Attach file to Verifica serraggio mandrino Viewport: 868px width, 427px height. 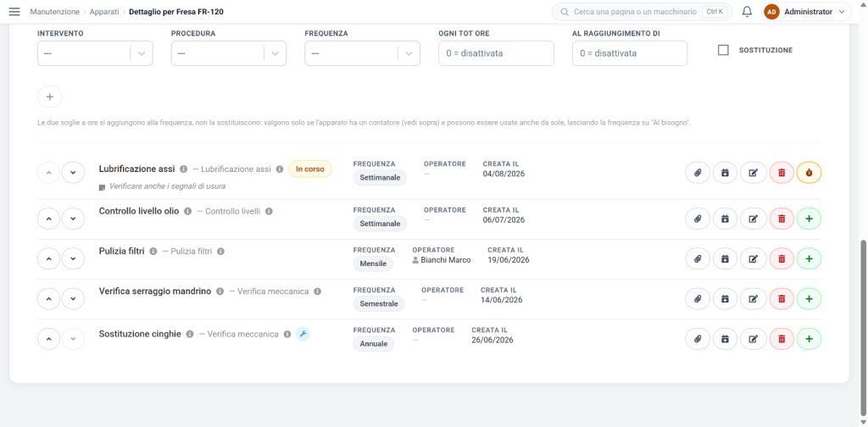tap(698, 299)
